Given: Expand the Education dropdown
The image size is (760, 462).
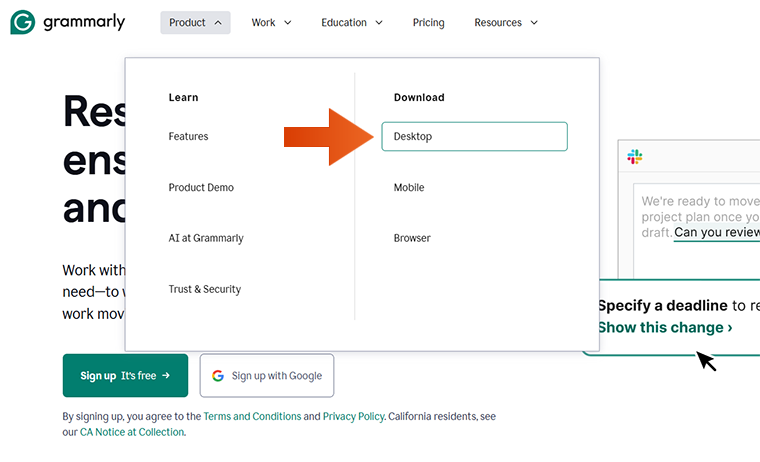Looking at the screenshot, I should click(x=351, y=23).
